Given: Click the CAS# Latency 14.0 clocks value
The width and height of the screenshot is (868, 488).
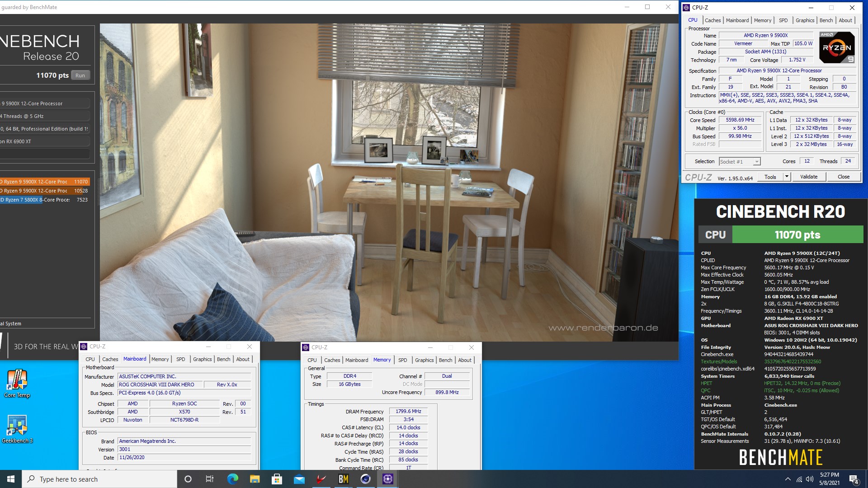Looking at the screenshot, I should [408, 427].
